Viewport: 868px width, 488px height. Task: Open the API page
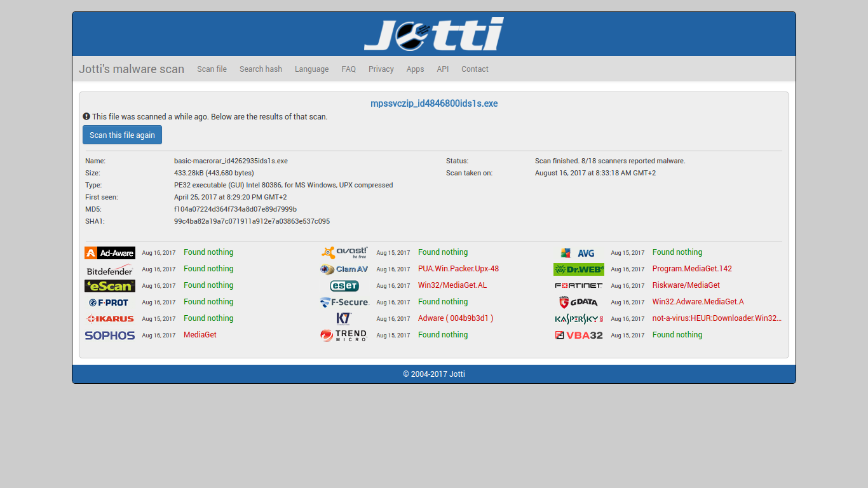tap(443, 69)
